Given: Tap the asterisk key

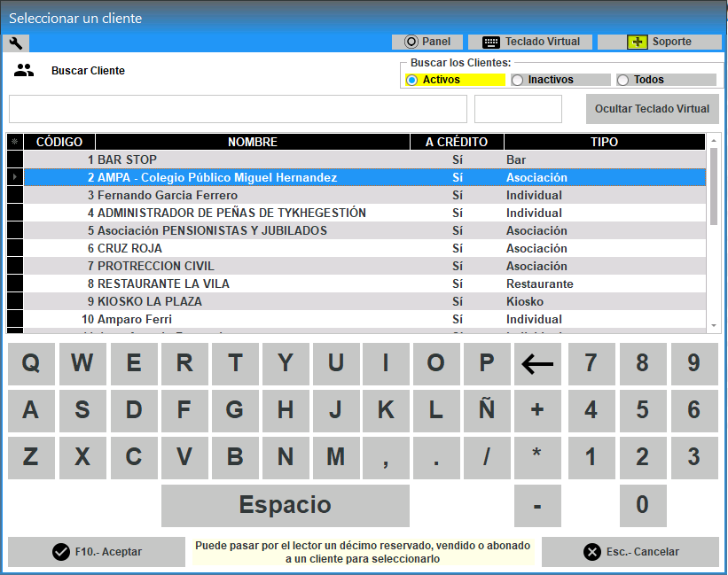Looking at the screenshot, I should click(x=537, y=458).
